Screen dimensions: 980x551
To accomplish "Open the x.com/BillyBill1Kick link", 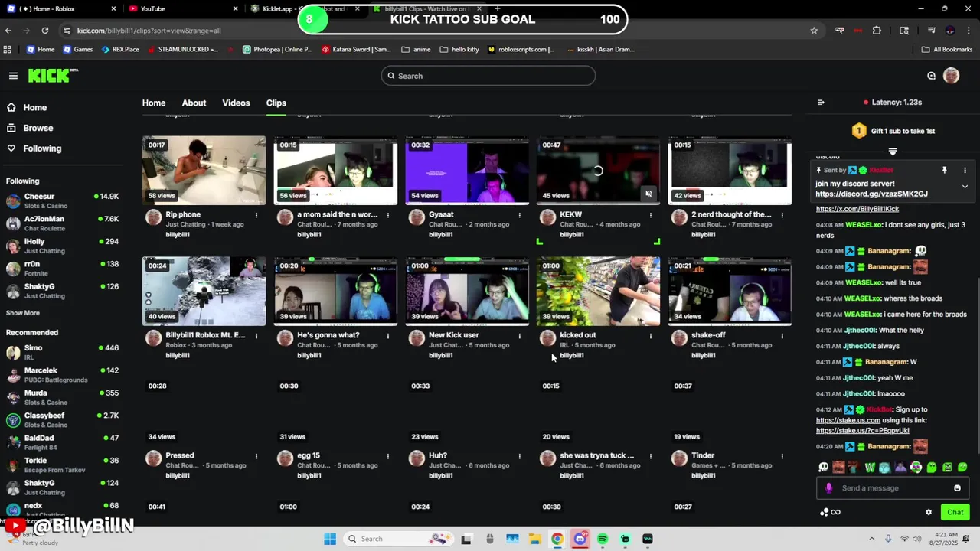I will [x=857, y=209].
